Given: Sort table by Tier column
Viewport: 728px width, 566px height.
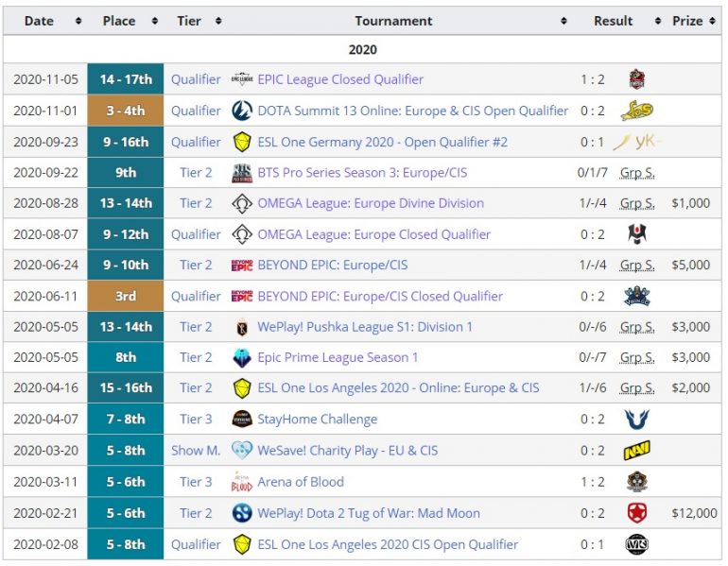Looking at the screenshot, I should (197, 21).
